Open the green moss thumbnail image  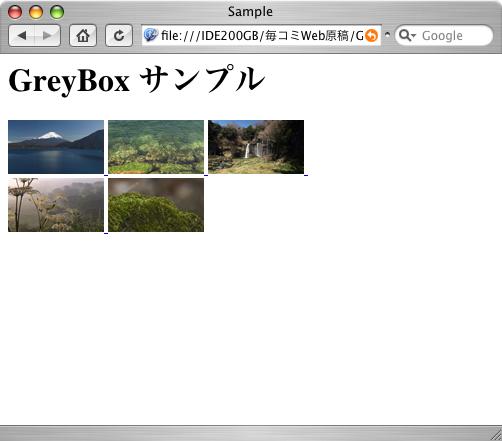[x=156, y=205]
